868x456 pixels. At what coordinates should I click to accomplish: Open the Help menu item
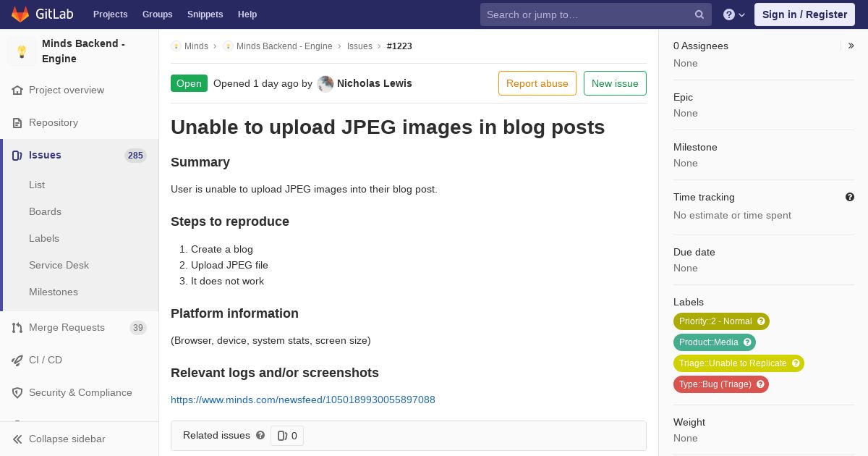(247, 14)
